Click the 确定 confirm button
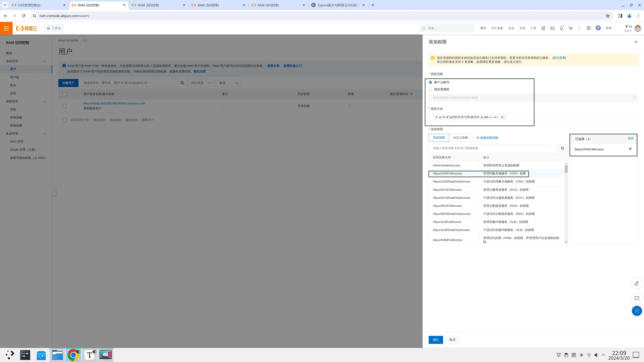Screen dimensions: 644x362 pos(436,340)
